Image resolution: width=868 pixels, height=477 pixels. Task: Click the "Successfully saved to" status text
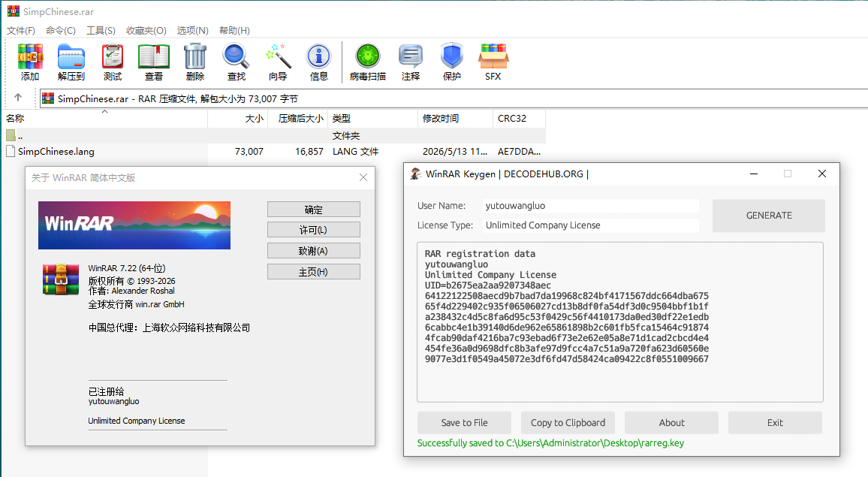[x=550, y=442]
